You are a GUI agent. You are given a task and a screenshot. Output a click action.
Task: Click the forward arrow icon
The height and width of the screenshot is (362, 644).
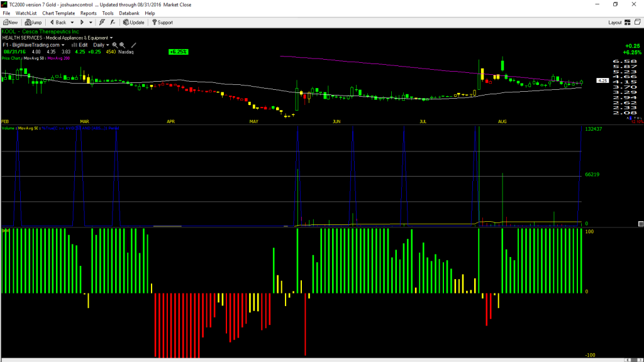82,23
